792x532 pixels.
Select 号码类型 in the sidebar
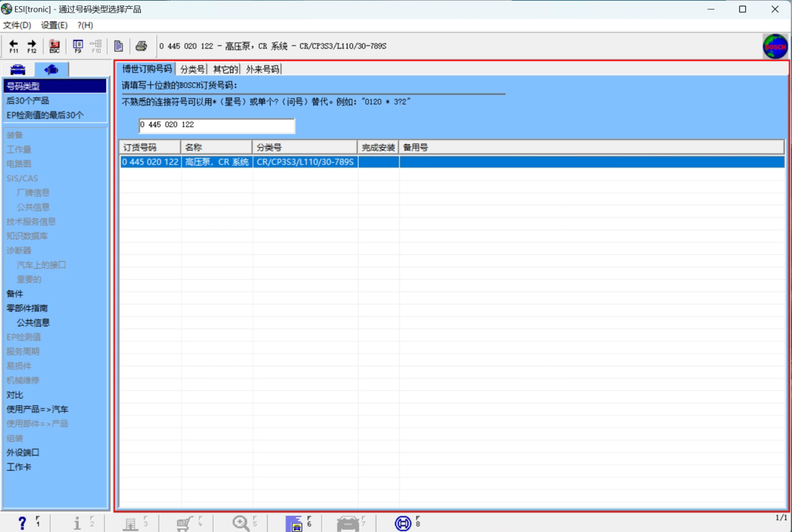pos(55,87)
